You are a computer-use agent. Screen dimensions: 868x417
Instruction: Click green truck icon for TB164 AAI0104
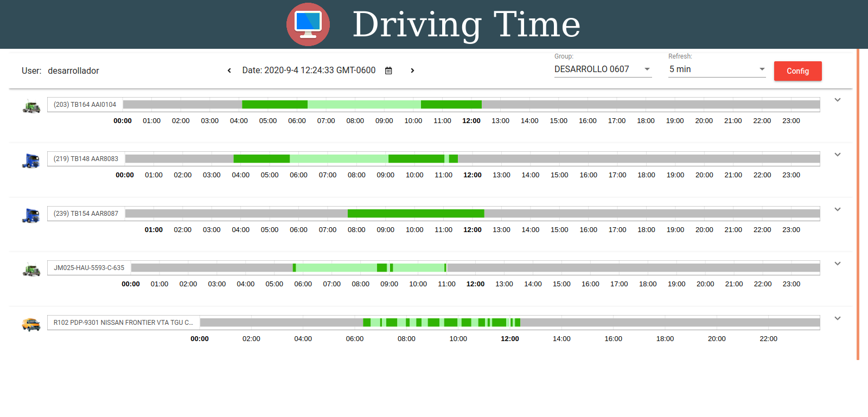coord(31,107)
